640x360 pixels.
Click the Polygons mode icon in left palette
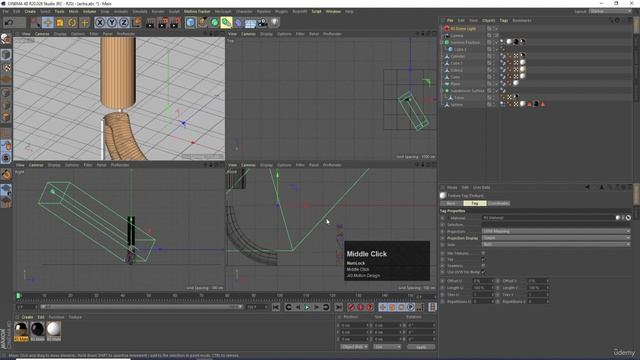(6, 118)
